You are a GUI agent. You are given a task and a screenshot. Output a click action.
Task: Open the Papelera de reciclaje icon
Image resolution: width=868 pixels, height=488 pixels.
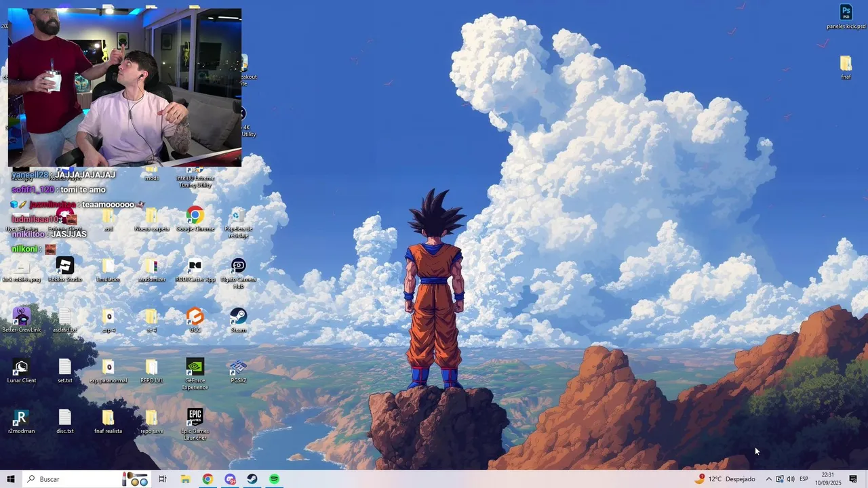[238, 223]
